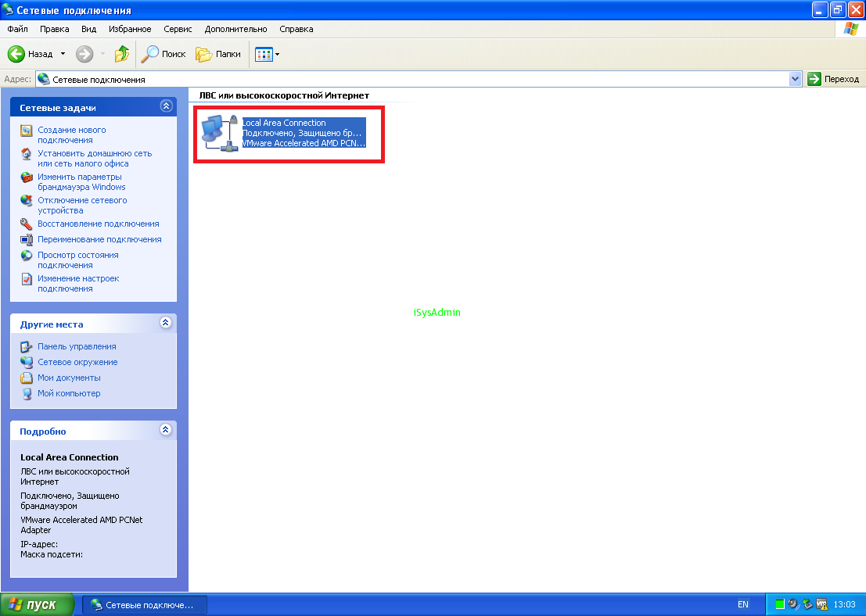The width and height of the screenshot is (866, 616).
Task: Click the Переход (Go) button
Action: (833, 79)
